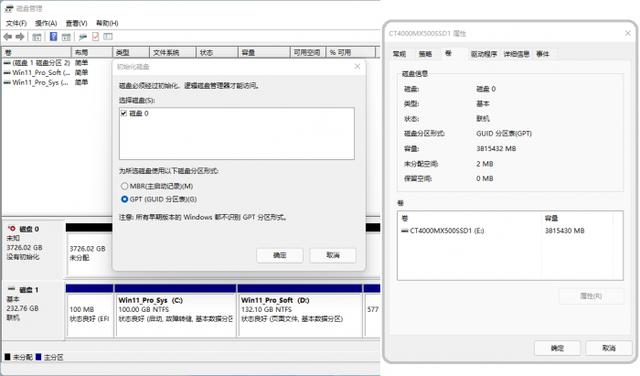Click the show/hide console tree toolbar icon
The height and width of the screenshot is (376, 640).
(x=37, y=37)
